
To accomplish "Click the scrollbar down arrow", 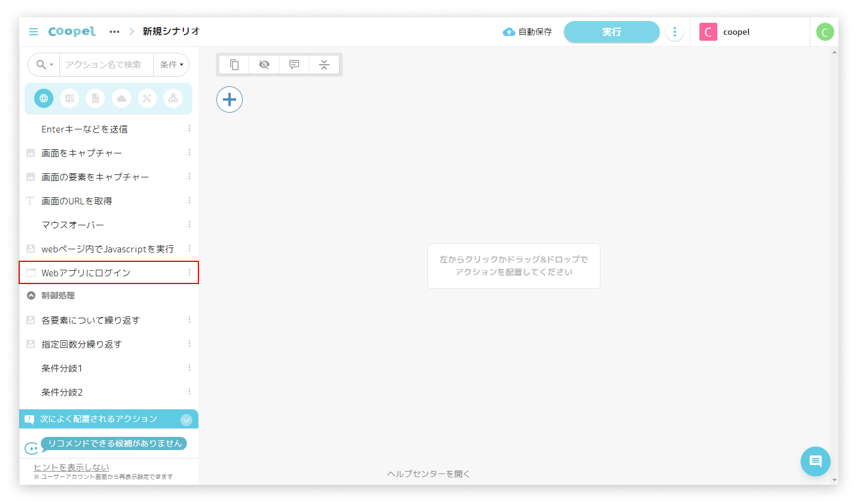I will tap(834, 479).
